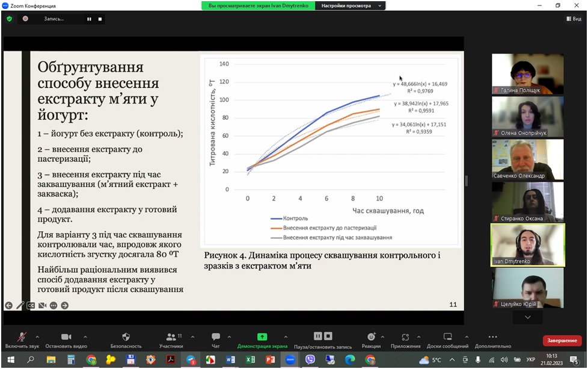Select Стиранко Оксана video thumbnail

coord(528,202)
